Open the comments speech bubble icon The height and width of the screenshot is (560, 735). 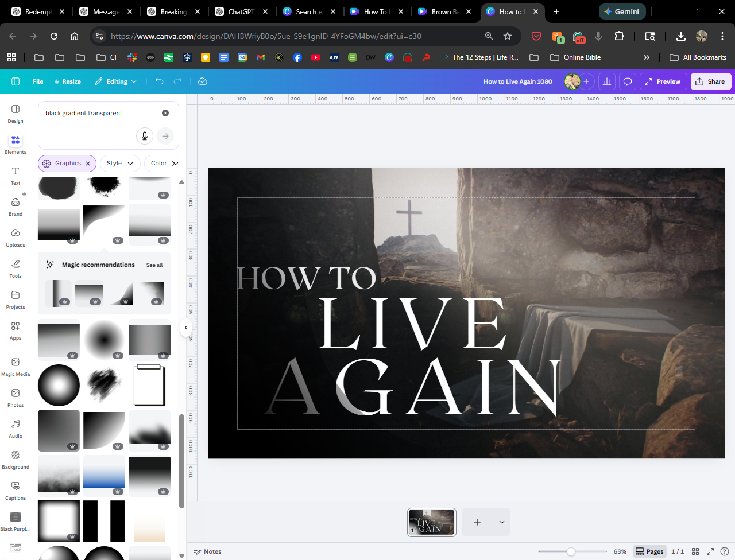point(628,81)
